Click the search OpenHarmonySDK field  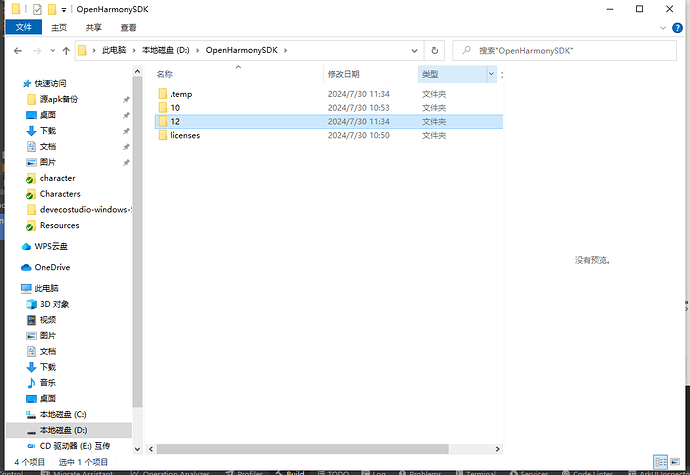coord(565,51)
